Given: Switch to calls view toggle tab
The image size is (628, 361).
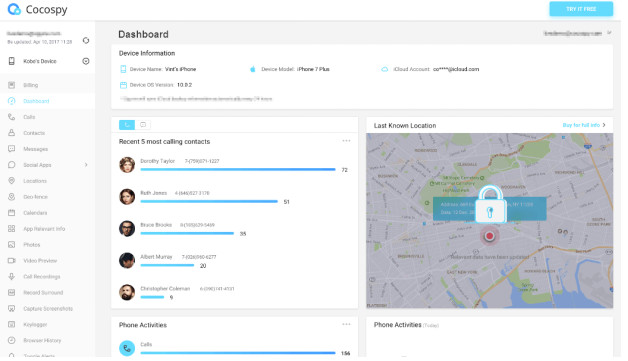Looking at the screenshot, I should [x=127, y=125].
